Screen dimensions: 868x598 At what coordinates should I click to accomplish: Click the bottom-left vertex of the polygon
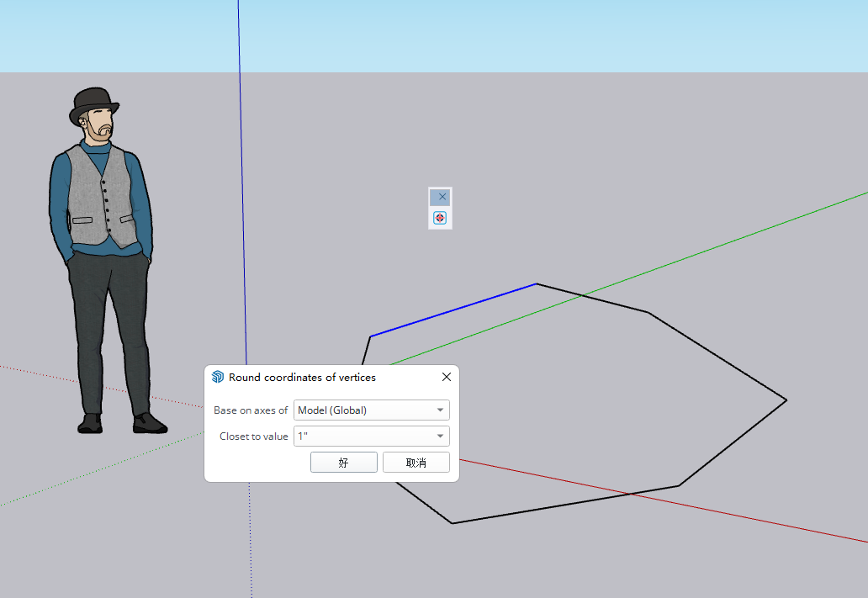point(452,523)
